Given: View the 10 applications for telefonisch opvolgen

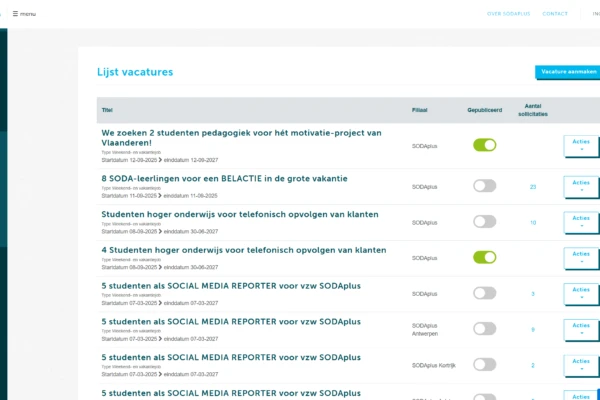Looking at the screenshot, I should tap(533, 222).
